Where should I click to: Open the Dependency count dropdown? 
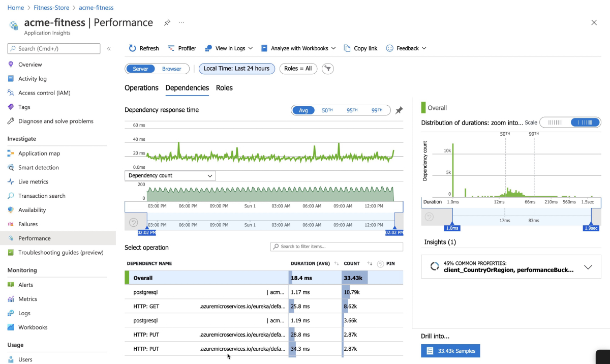170,175
